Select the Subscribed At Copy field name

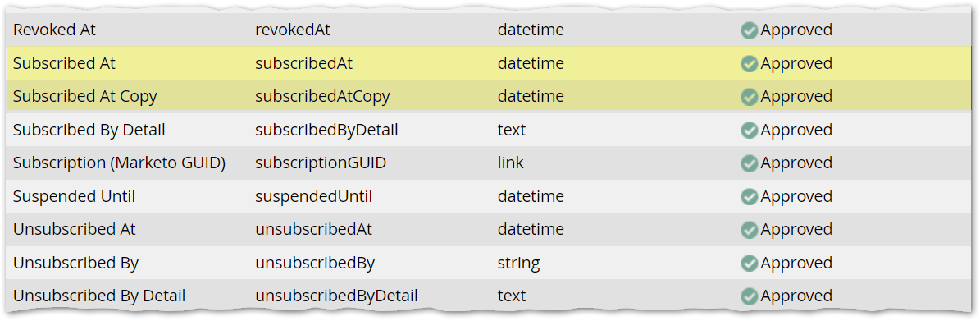point(85,97)
